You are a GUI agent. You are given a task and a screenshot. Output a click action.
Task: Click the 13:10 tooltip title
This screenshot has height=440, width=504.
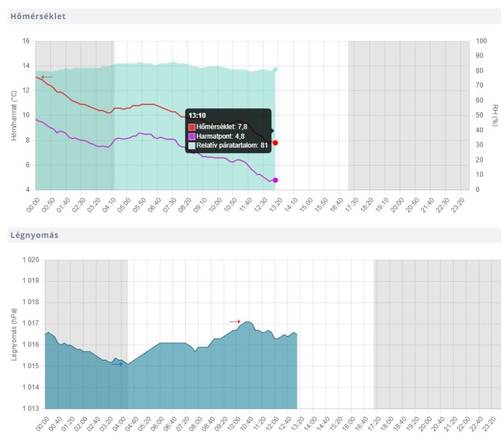pyautogui.click(x=197, y=116)
